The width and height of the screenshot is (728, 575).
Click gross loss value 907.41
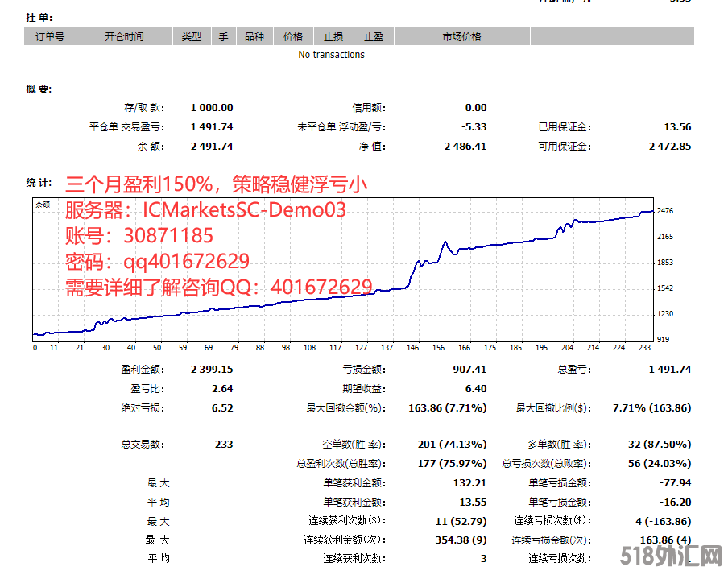pos(469,370)
